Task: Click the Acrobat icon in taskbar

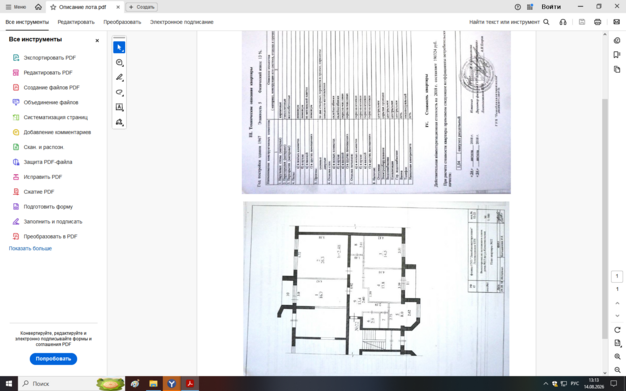Action: point(190,383)
